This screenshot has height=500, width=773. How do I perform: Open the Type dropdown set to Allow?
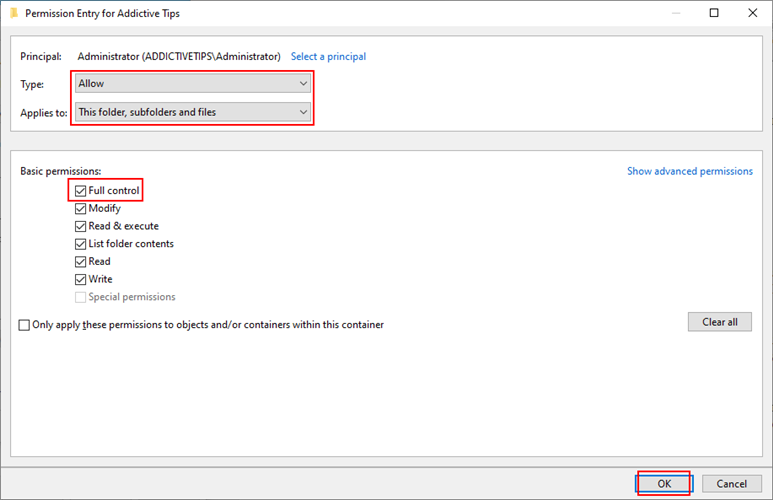pyautogui.click(x=193, y=83)
